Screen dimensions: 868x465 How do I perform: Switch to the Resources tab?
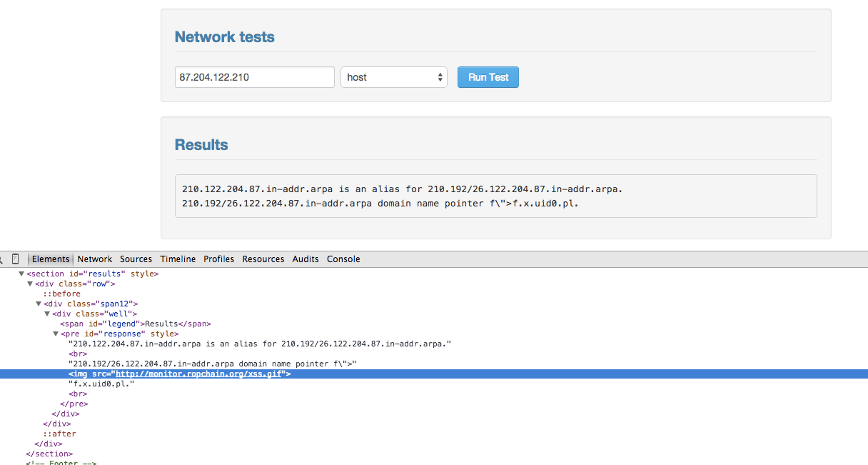tap(263, 259)
